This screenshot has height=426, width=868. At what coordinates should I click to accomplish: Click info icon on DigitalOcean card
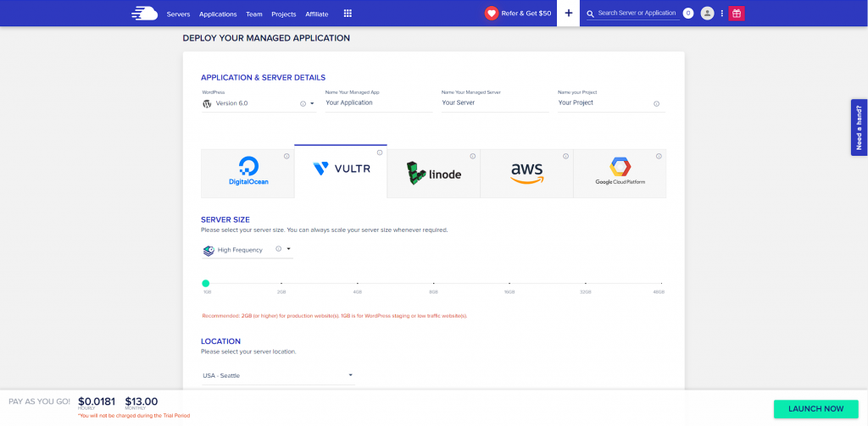tap(287, 156)
